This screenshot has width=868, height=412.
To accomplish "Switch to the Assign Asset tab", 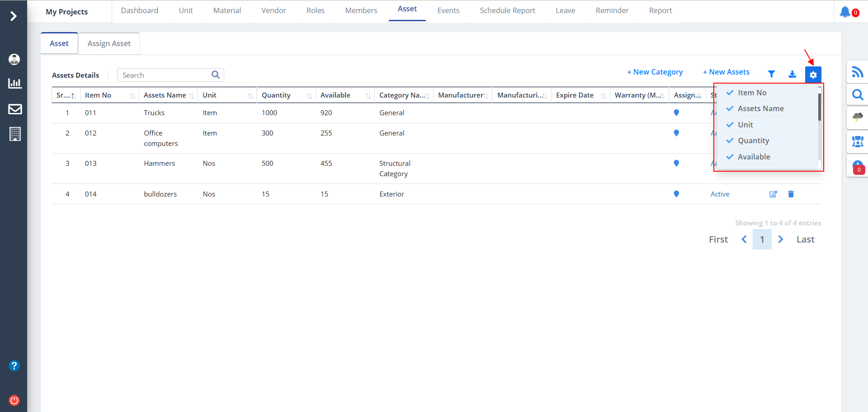I will pos(109,43).
